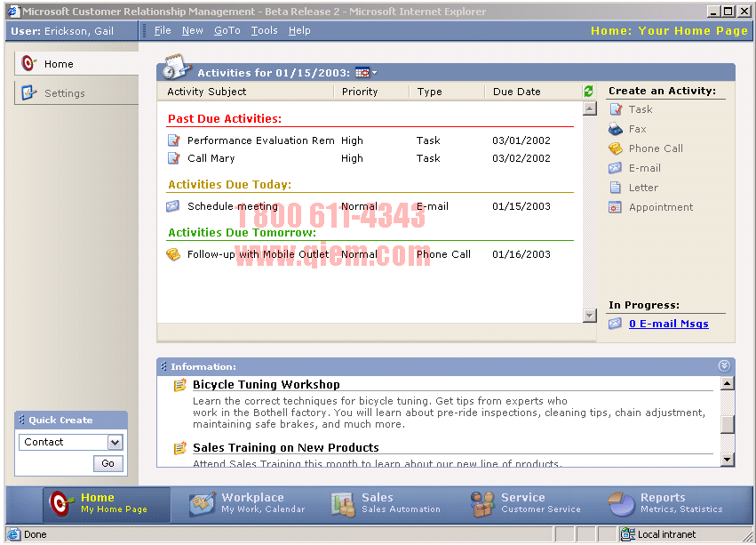The image size is (756, 545).
Task: Sort by Type column header
Action: 429,92
